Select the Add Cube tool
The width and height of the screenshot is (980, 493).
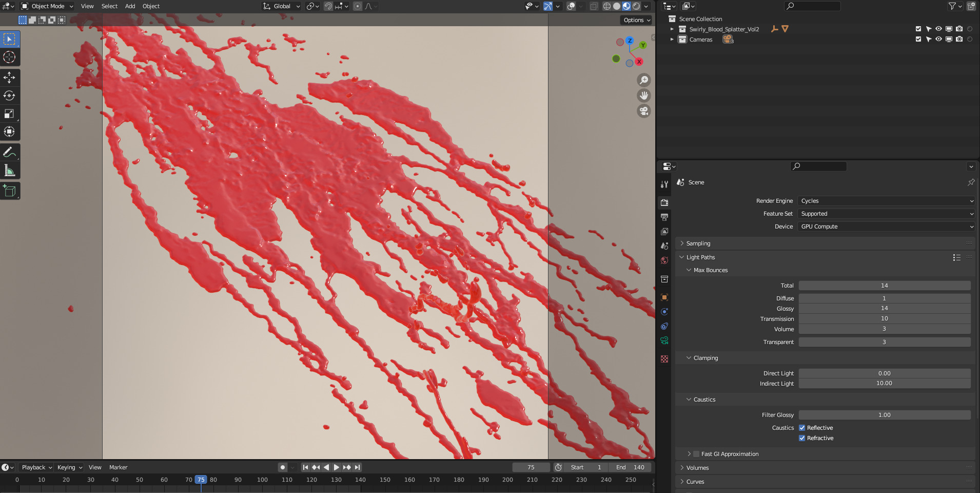pos(10,191)
